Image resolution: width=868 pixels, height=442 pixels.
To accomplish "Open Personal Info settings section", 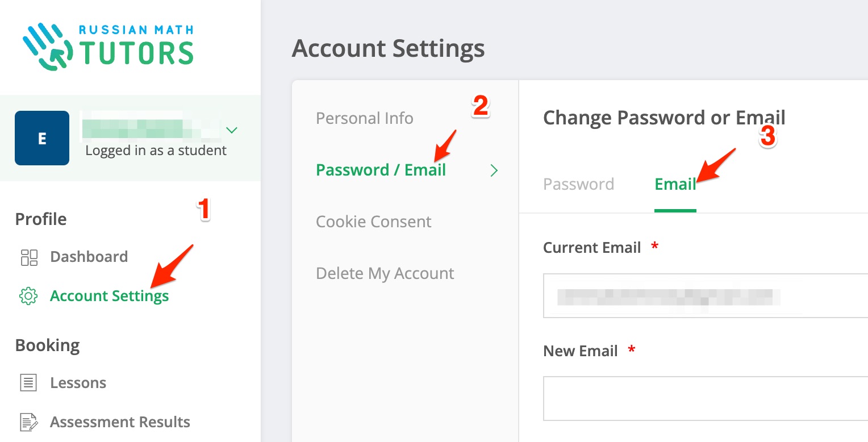I will (x=364, y=118).
